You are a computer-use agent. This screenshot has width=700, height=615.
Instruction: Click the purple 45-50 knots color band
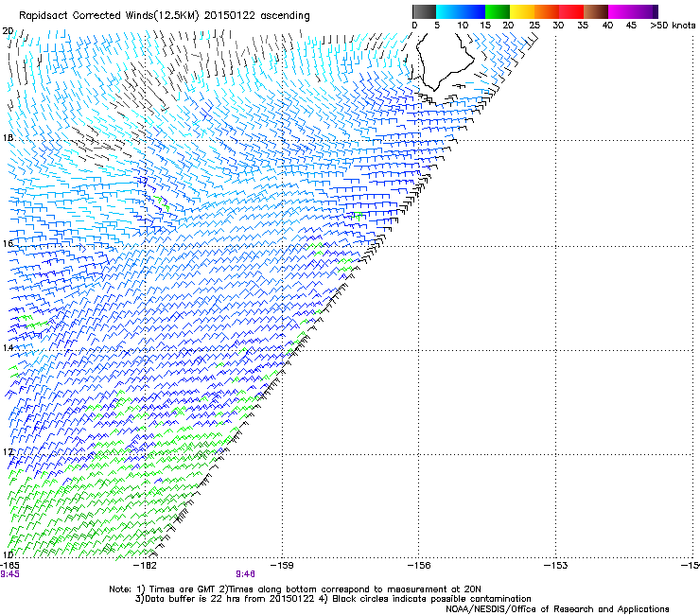645,11
